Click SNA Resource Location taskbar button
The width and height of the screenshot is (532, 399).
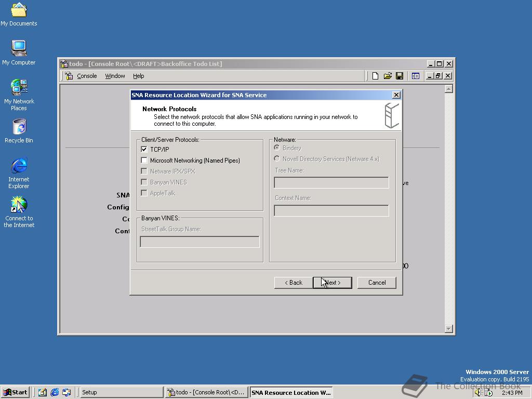click(291, 393)
